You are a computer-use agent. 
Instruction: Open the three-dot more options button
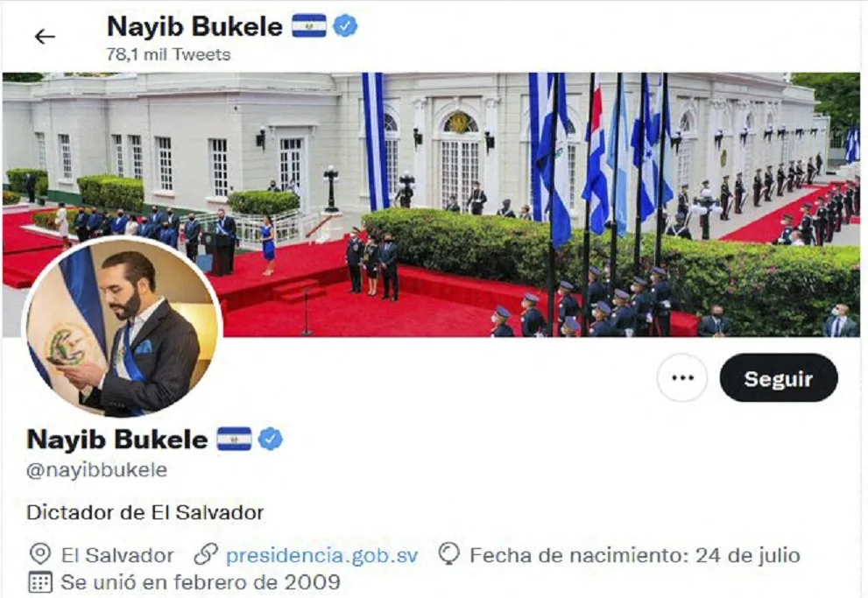(682, 378)
